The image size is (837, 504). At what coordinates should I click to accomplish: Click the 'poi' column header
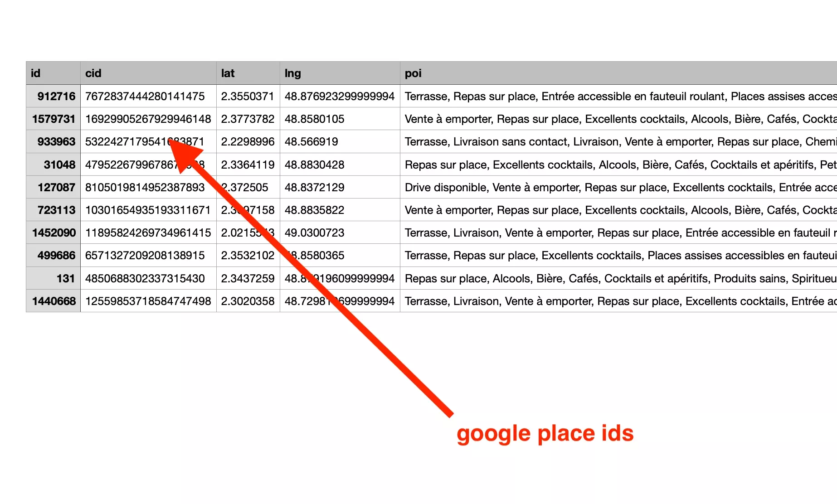[618, 73]
